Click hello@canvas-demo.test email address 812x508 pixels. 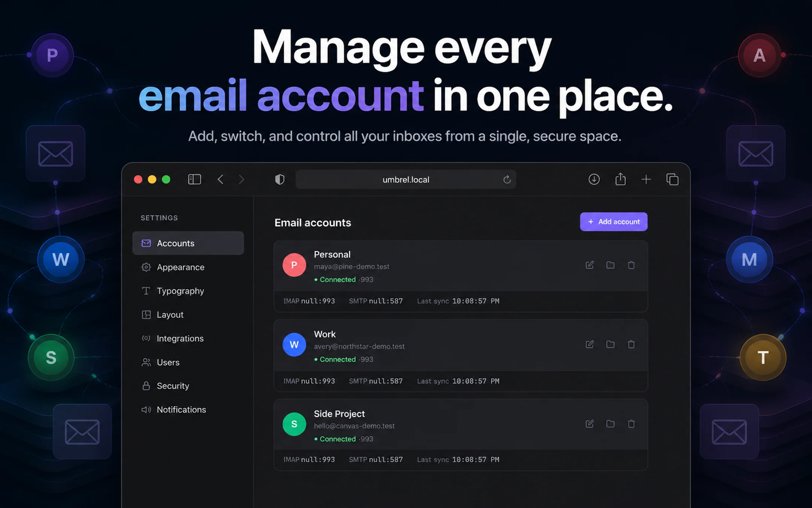tap(354, 426)
